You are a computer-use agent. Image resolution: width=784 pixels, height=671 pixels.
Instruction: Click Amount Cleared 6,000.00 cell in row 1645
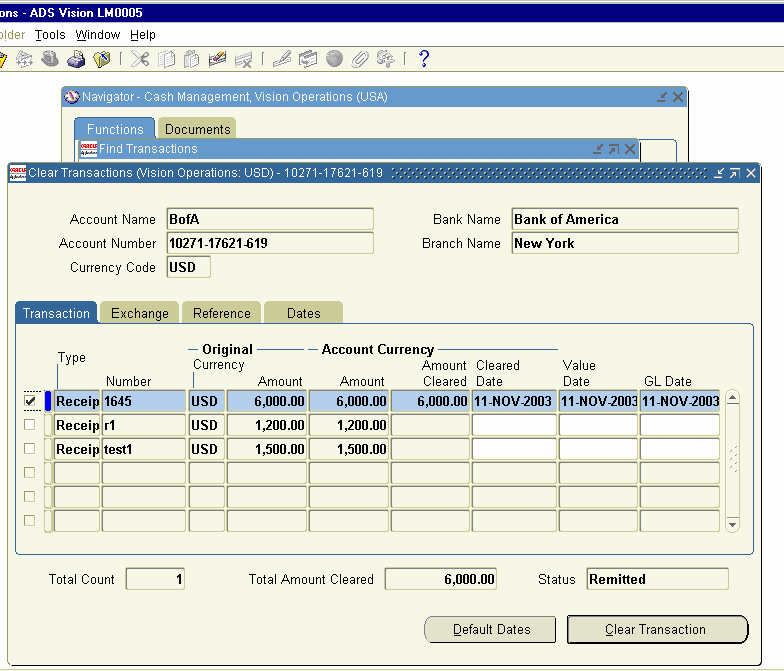click(x=430, y=401)
